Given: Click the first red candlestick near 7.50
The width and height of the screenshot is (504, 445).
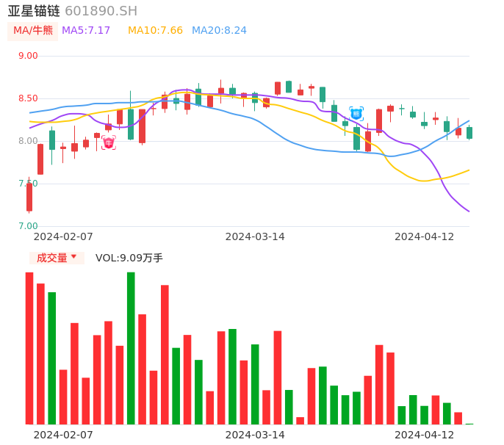Looking at the screenshot, I should 29,197.
